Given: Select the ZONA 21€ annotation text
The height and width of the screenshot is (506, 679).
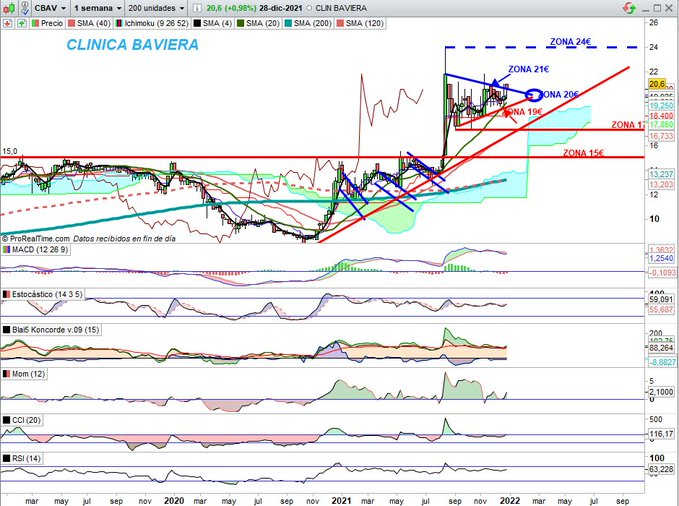Looking at the screenshot, I should pyautogui.click(x=529, y=69).
